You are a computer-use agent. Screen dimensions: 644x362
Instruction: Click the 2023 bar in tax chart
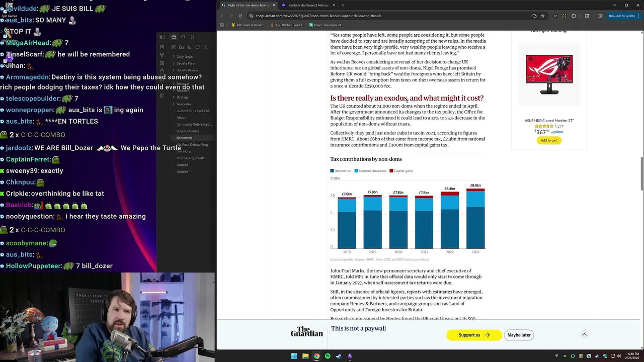click(x=475, y=218)
